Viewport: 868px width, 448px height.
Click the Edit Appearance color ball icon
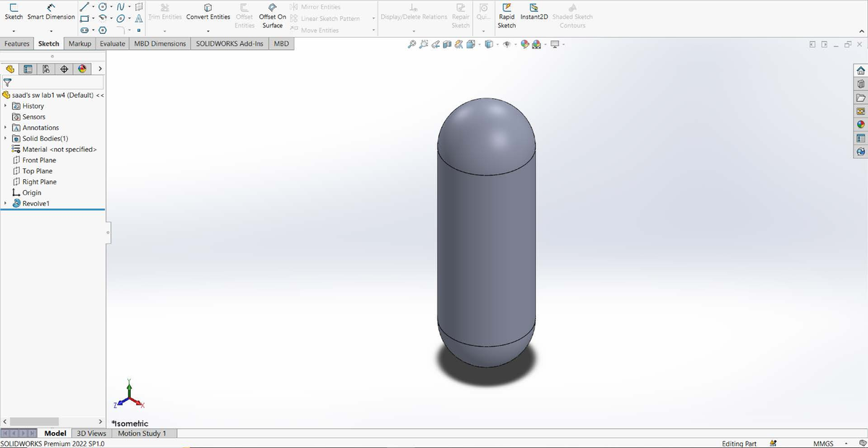click(526, 44)
